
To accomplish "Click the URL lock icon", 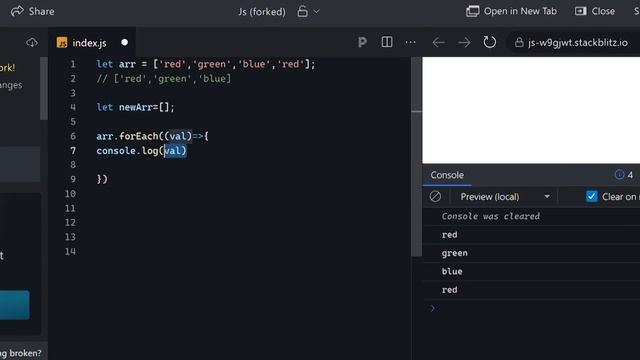I will tap(519, 42).
